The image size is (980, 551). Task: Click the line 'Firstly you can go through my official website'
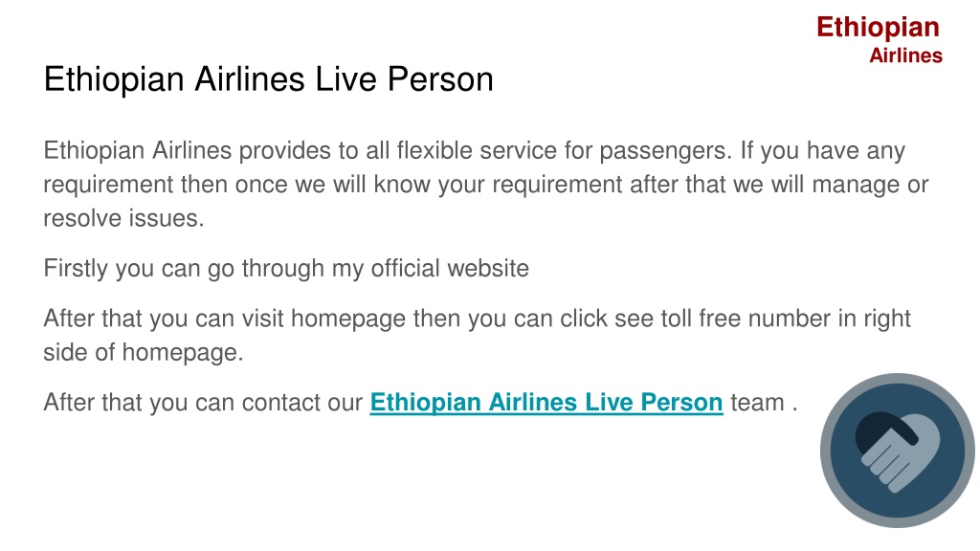(286, 269)
